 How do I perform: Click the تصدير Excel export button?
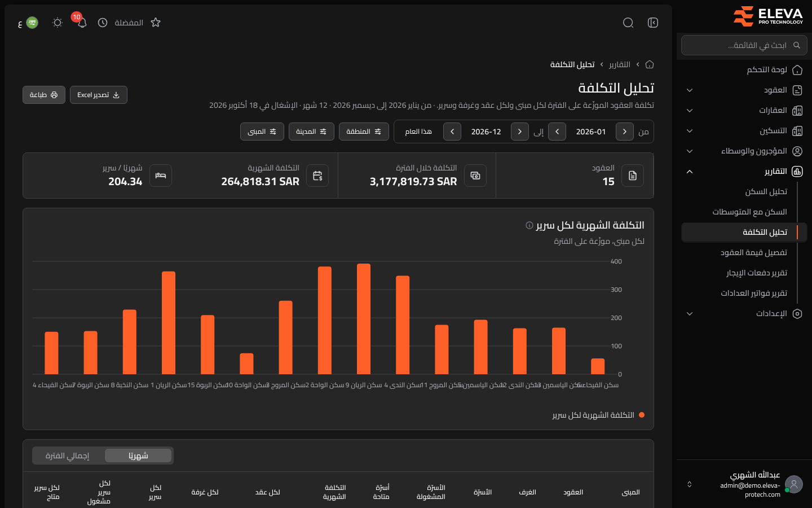(99, 95)
